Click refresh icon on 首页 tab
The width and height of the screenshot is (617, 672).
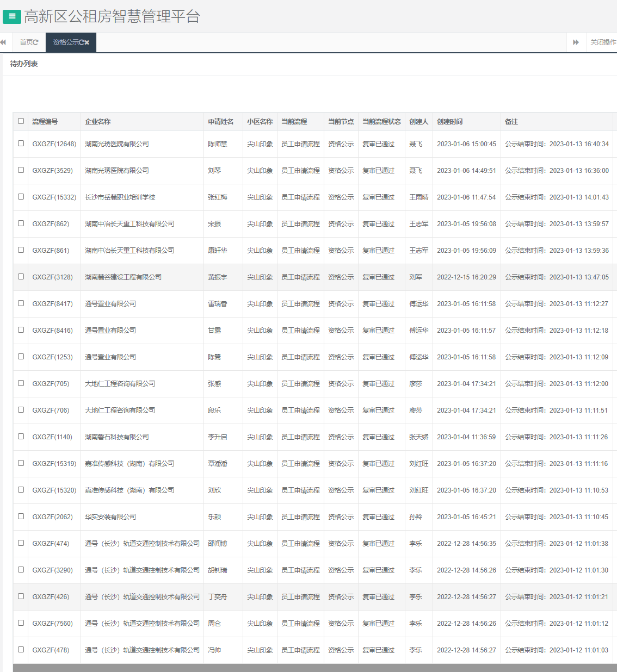pos(36,42)
